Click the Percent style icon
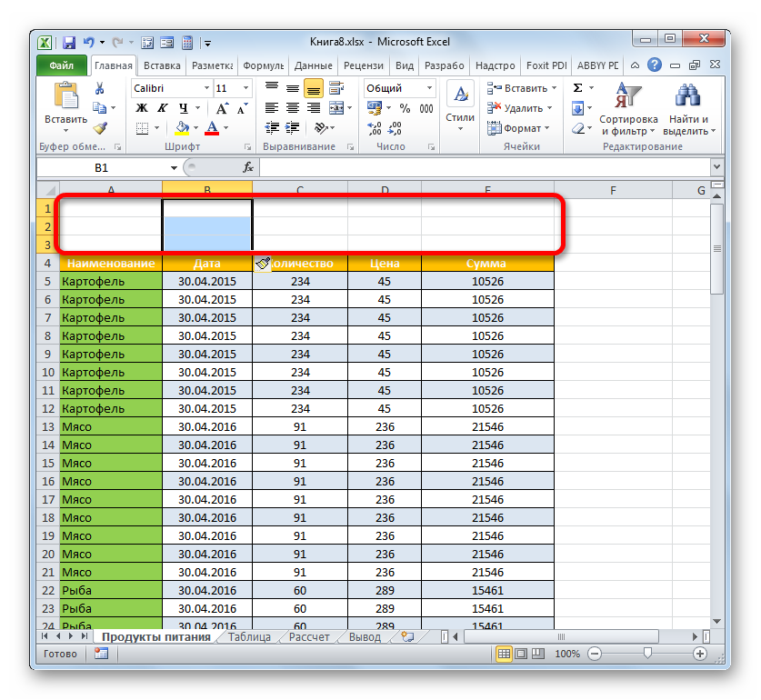This screenshot has height=700, width=761. [405, 108]
